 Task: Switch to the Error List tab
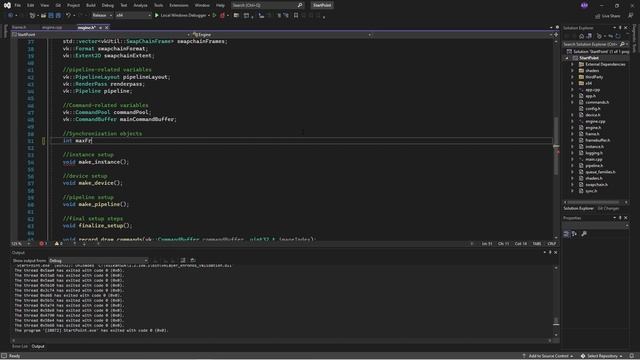tap(20, 347)
